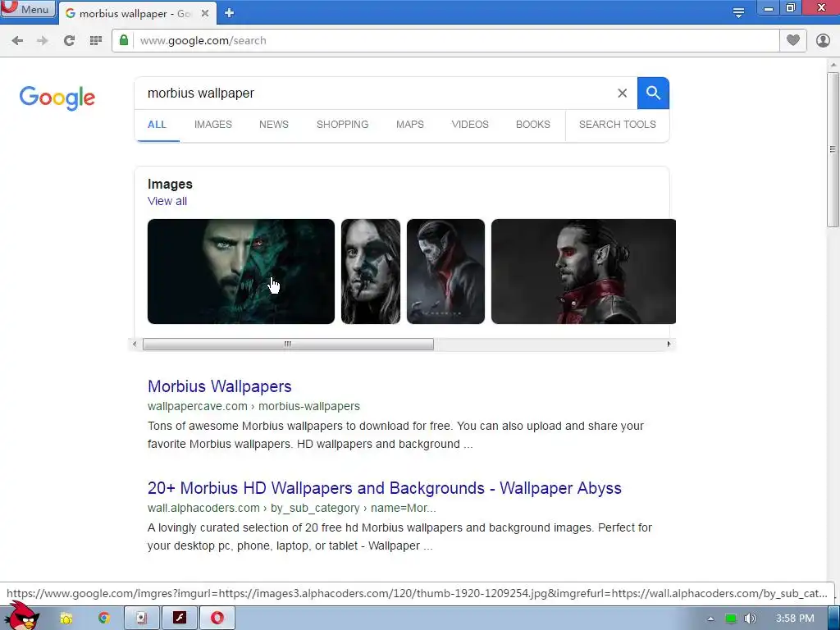Click the Google logo
Image resolution: width=840 pixels, height=630 pixels.
tap(57, 98)
